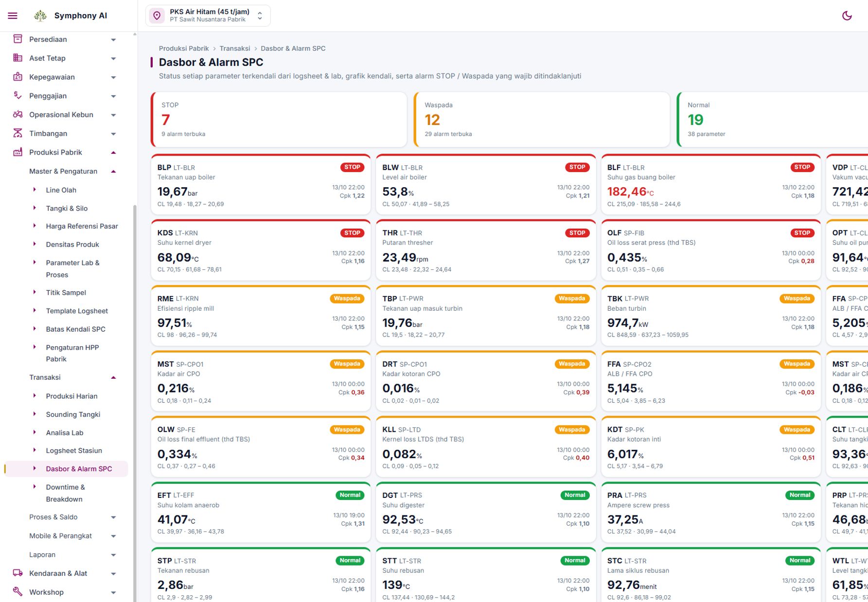Click the Aset Tetap building icon

coord(18,58)
